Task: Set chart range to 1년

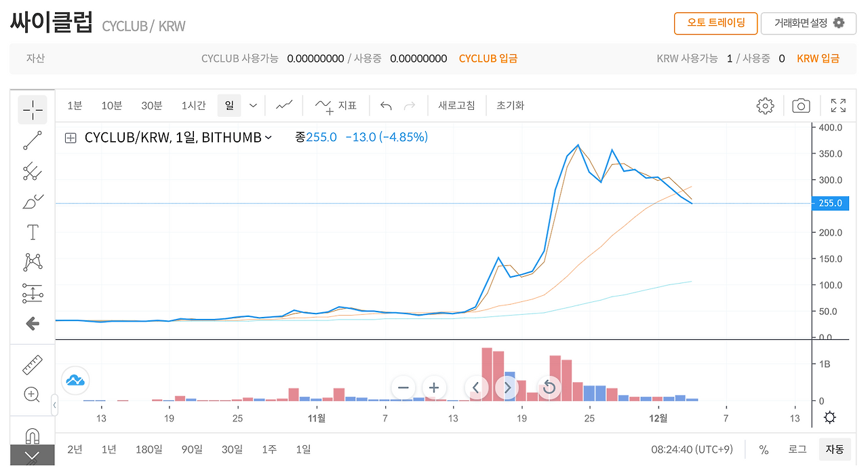Action: point(108,449)
